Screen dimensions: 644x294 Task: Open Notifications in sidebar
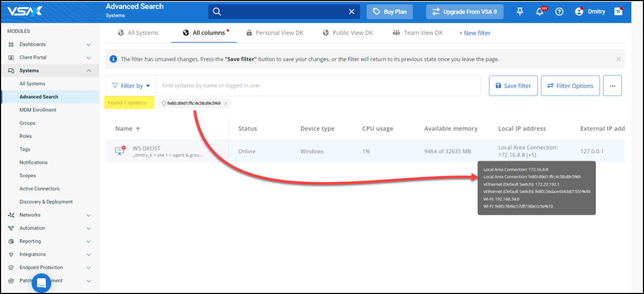(x=33, y=162)
